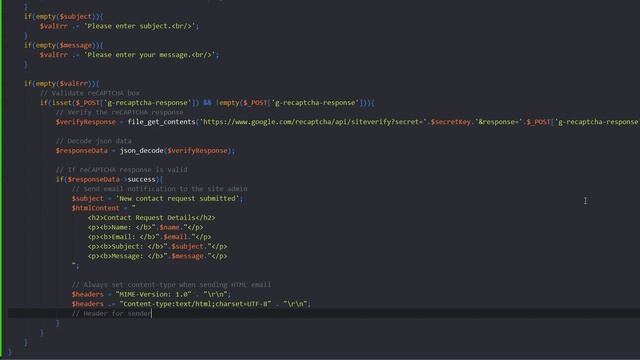Click the if(empty($message)) line

tap(64, 45)
